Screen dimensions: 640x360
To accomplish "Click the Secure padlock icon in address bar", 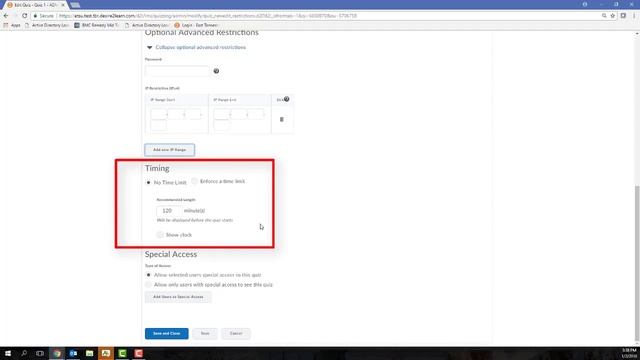I will click(36, 16).
